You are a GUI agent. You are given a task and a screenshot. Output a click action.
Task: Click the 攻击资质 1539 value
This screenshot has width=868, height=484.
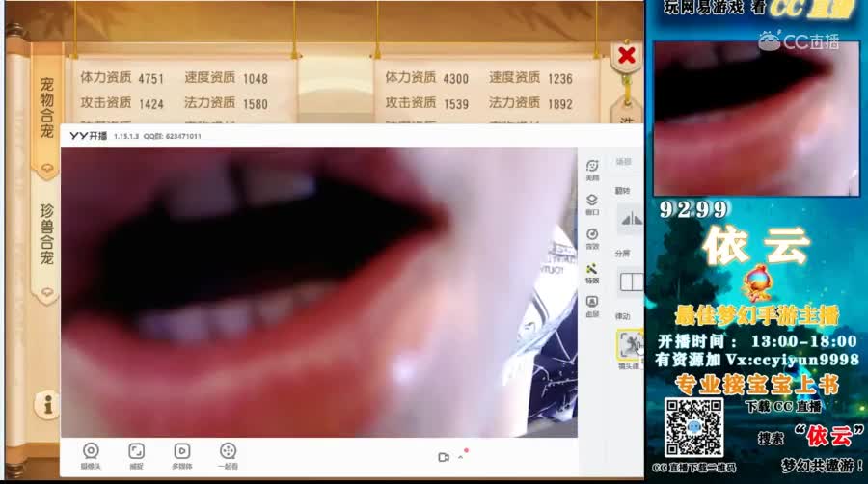455,104
